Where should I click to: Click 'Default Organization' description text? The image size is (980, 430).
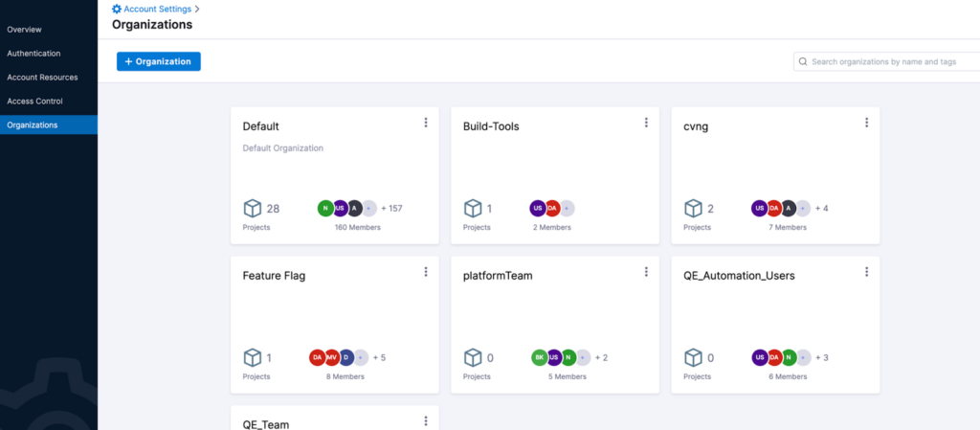(283, 148)
